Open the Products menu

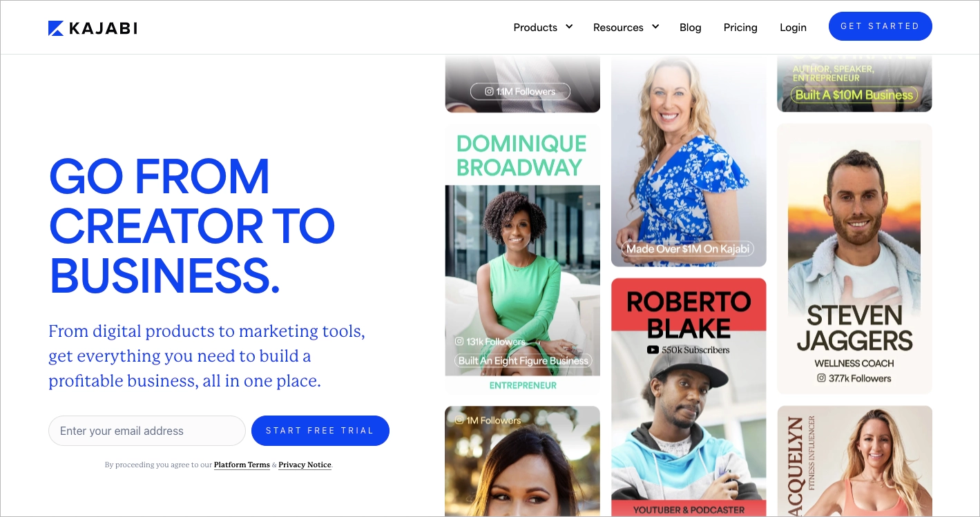pyautogui.click(x=535, y=28)
